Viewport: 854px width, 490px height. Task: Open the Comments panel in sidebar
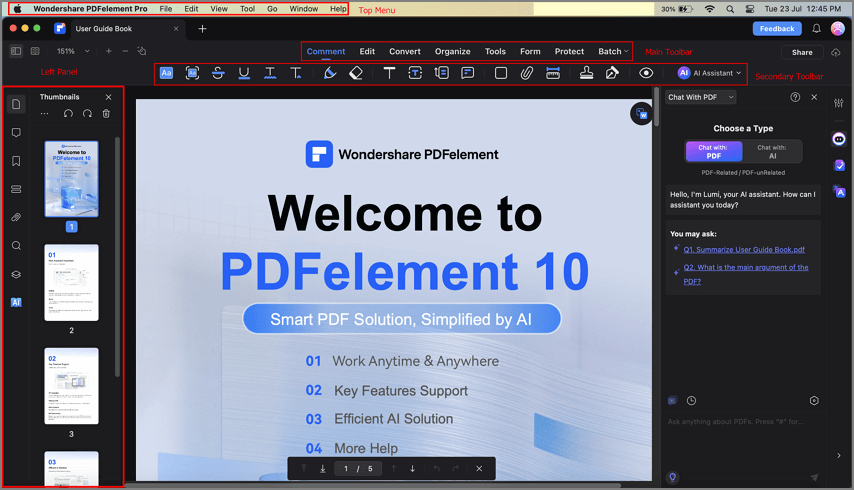click(16, 133)
